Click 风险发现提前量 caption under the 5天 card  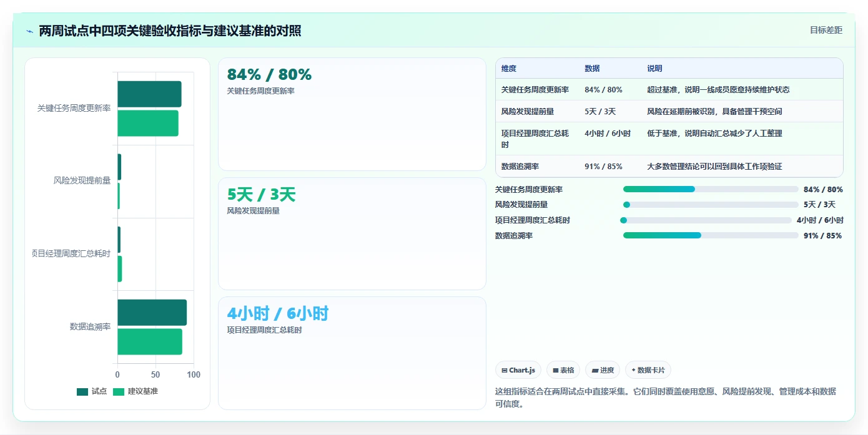pyautogui.click(x=253, y=211)
